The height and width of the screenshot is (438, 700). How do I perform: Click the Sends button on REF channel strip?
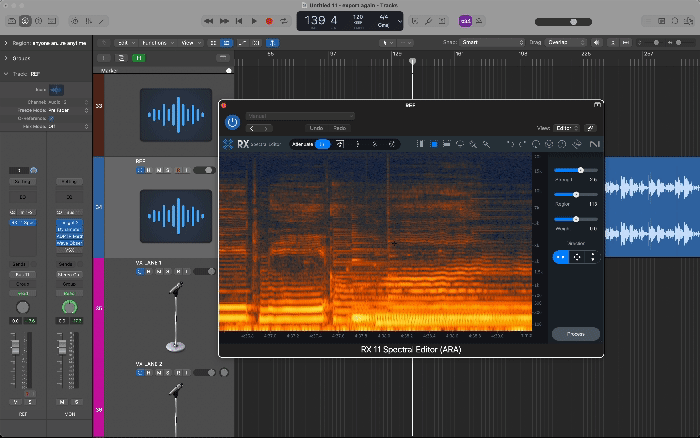pos(19,264)
